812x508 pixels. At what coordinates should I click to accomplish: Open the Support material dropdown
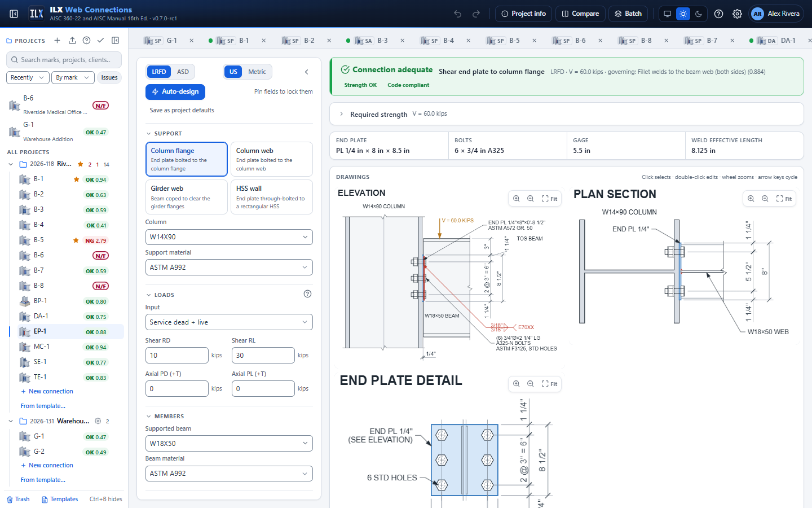(229, 268)
